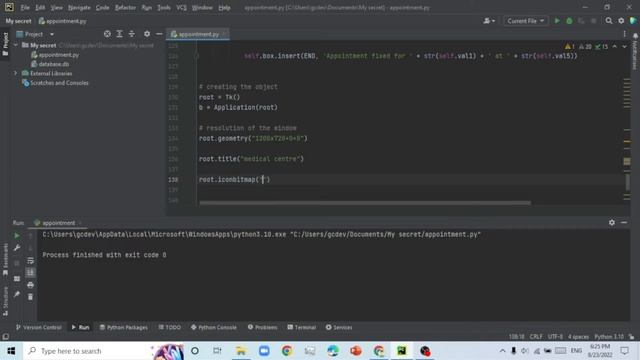640x360 pixels.
Task: Hide the Run tool window
Action: coord(624,222)
